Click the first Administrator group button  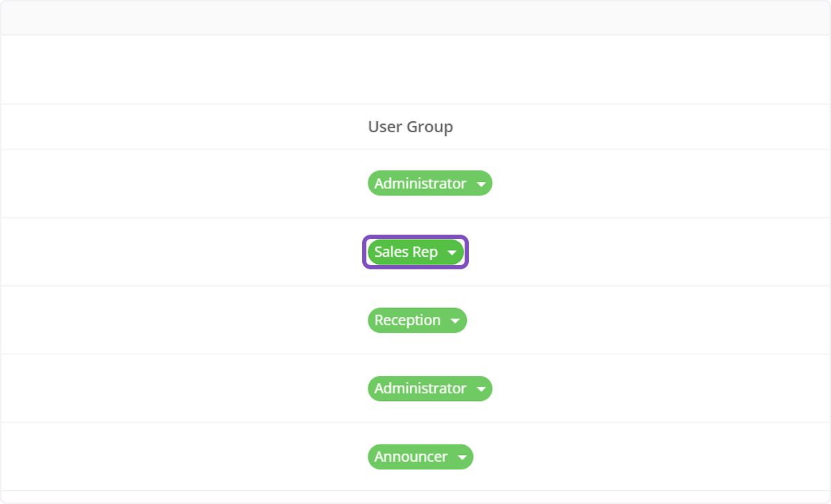click(429, 183)
